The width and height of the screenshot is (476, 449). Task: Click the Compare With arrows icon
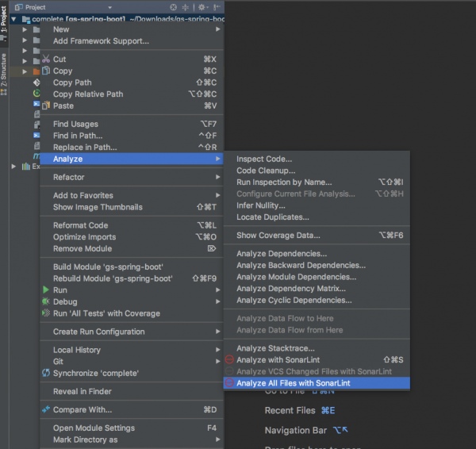(x=46, y=409)
